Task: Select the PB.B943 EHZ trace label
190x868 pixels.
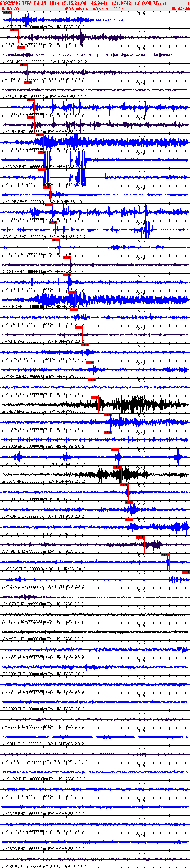Action: pos(43,307)
